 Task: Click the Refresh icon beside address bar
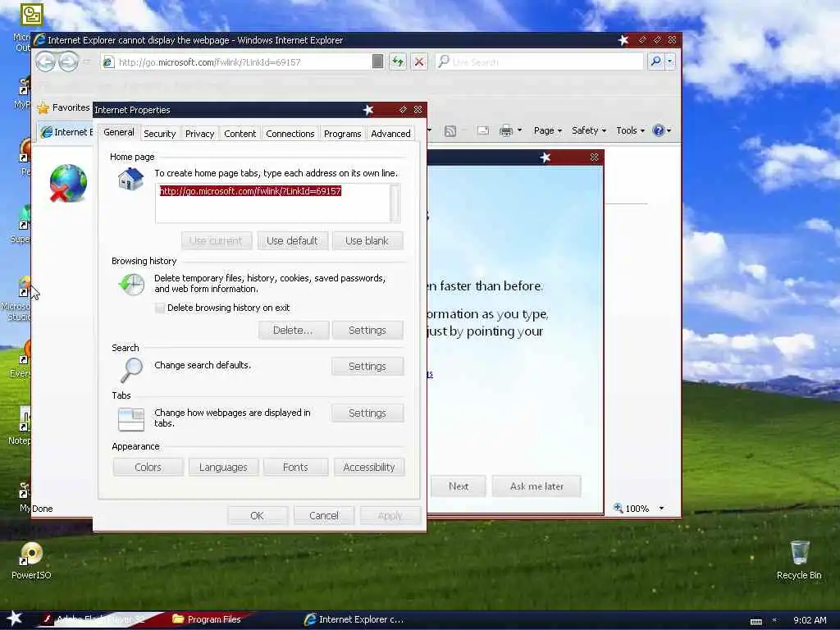(398, 62)
